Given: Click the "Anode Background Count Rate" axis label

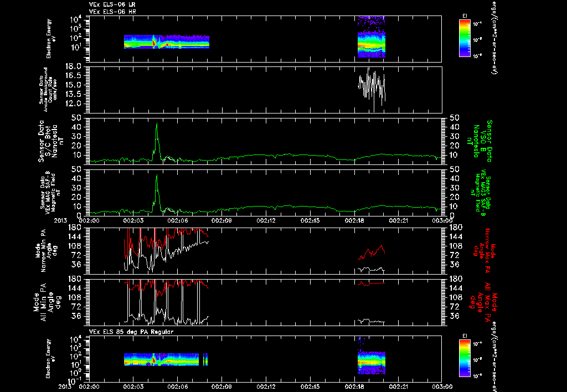Looking at the screenshot, I should pos(48,90).
